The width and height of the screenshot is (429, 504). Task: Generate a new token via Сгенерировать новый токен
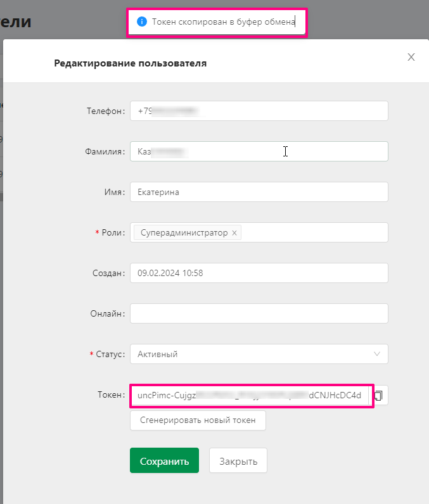tap(198, 420)
